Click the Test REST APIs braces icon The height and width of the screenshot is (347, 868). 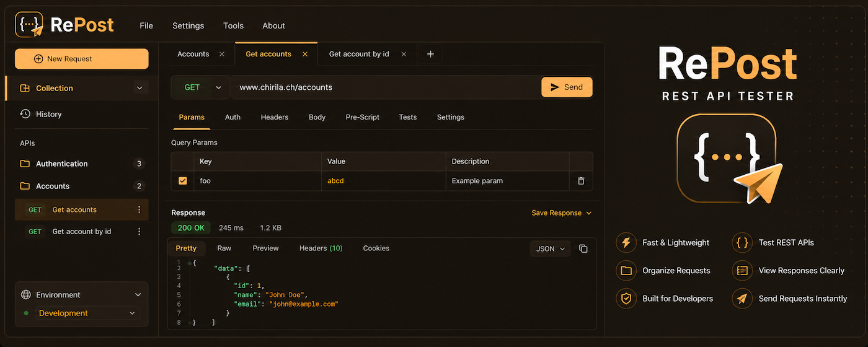(742, 242)
